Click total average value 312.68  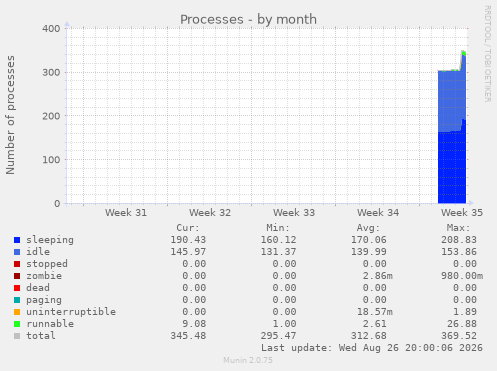(x=369, y=336)
